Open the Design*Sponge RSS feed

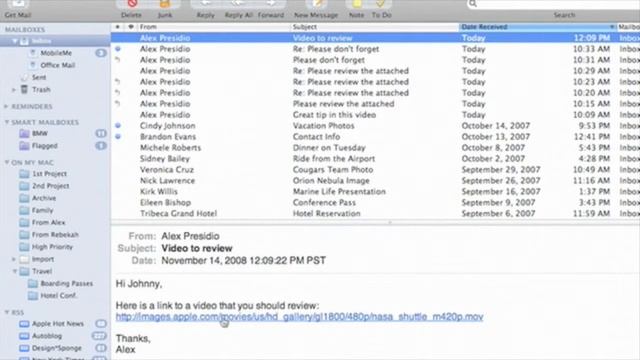56,348
